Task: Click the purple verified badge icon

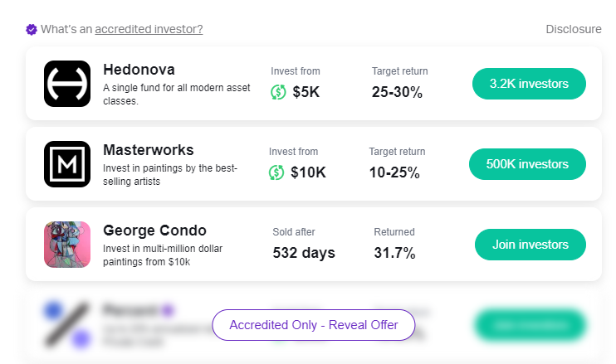Action: click(x=32, y=29)
